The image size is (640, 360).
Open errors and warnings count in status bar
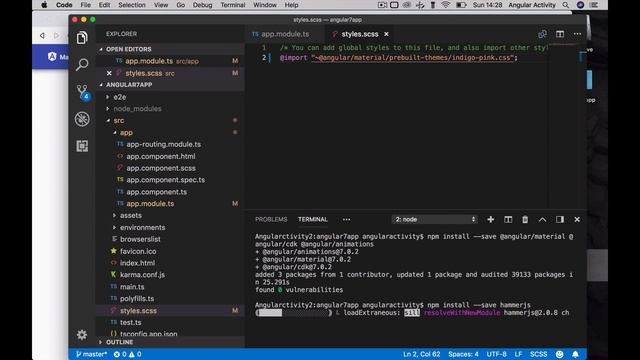coord(127,354)
